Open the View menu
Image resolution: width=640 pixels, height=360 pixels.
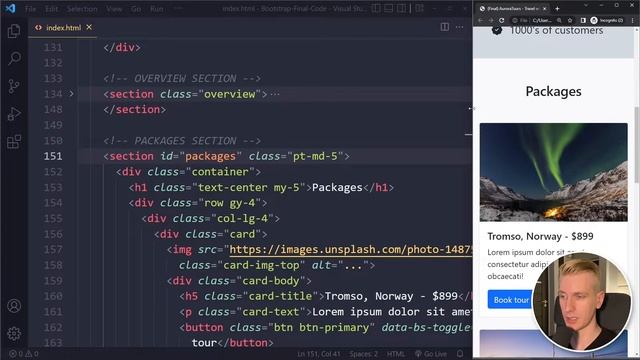click(x=114, y=9)
